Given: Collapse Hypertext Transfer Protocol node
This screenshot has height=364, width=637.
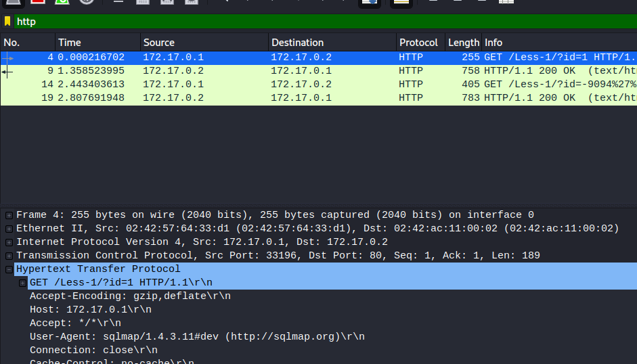Looking at the screenshot, I should click(9, 269).
